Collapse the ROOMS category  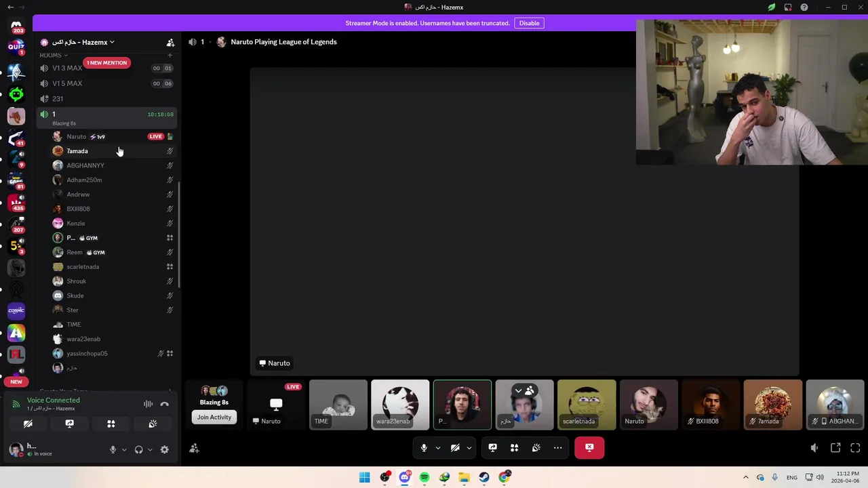point(53,55)
